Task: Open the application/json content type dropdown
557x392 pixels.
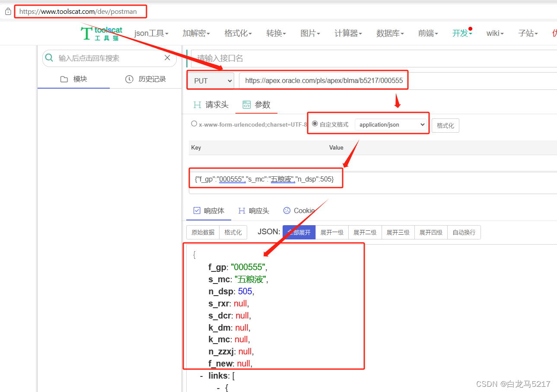Action: click(x=391, y=124)
